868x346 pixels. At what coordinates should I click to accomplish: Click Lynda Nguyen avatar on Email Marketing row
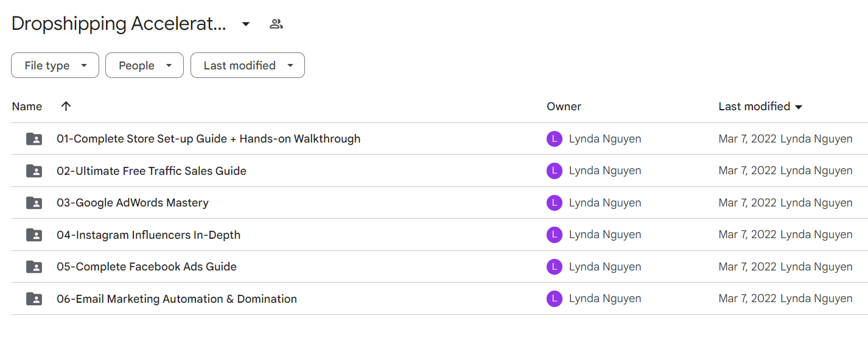coord(554,298)
